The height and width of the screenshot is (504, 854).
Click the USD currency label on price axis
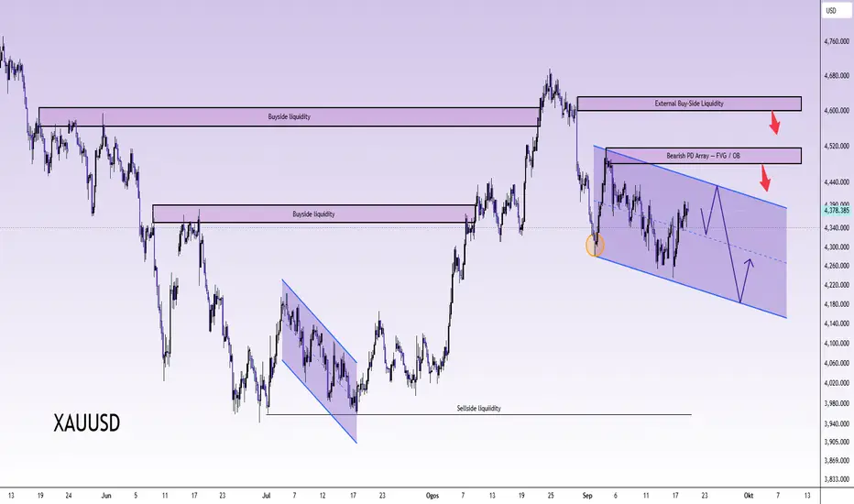831,11
